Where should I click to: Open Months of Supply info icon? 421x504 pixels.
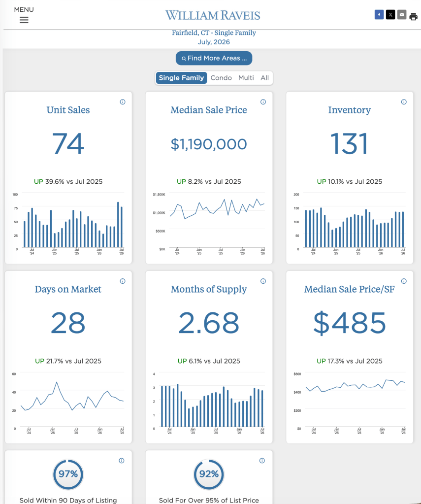click(263, 281)
